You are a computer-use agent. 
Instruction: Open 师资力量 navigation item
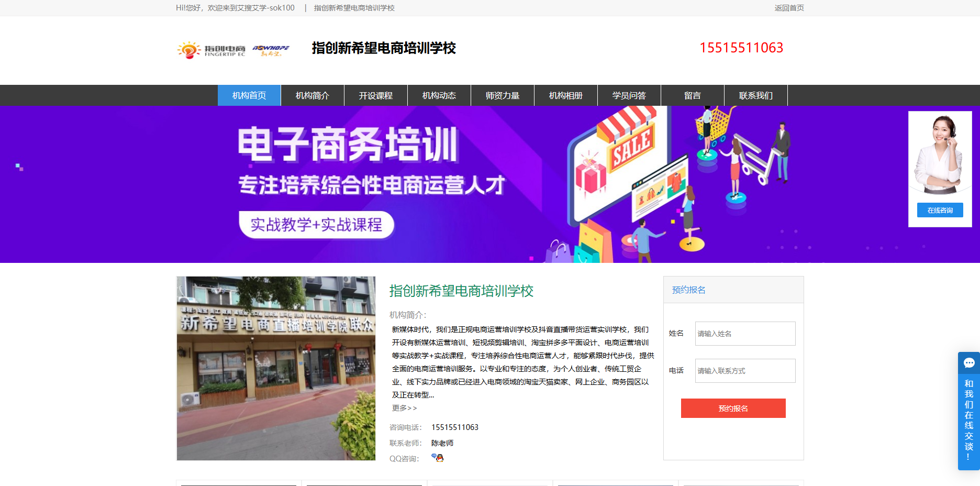503,95
